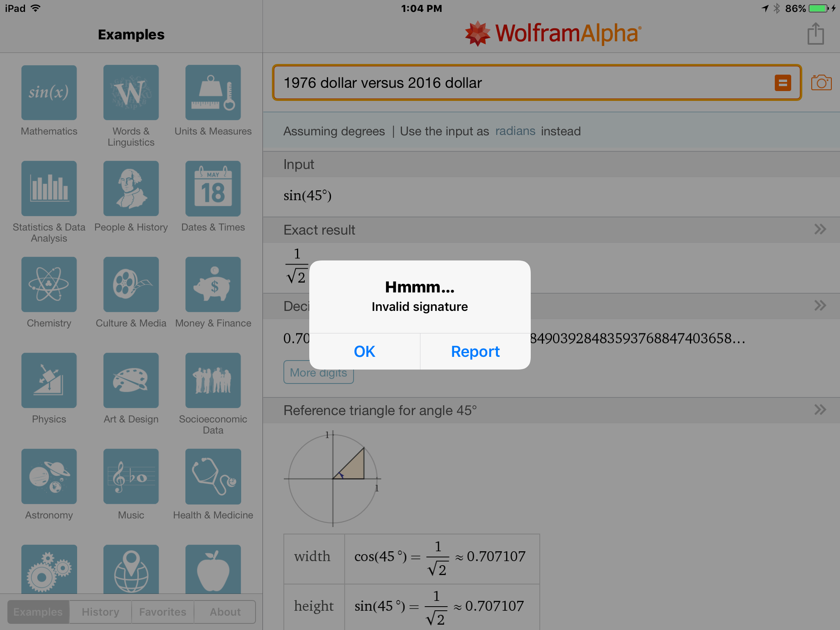Tap the sin(45°) input result
The image size is (840, 630).
pyautogui.click(x=308, y=196)
